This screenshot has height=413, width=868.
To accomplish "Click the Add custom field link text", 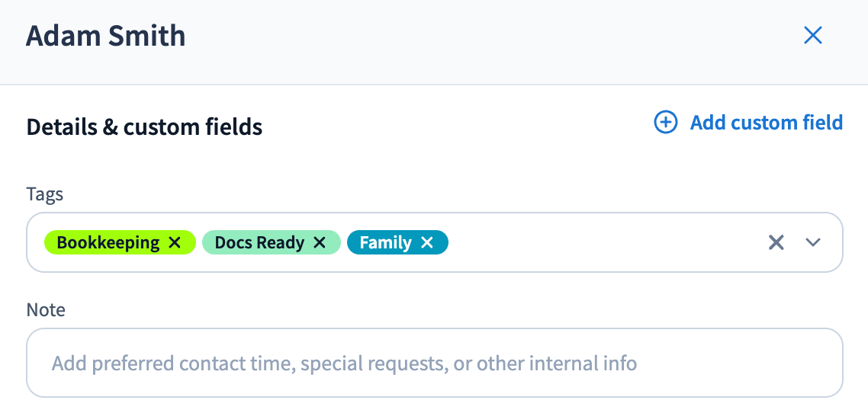I will (x=766, y=123).
